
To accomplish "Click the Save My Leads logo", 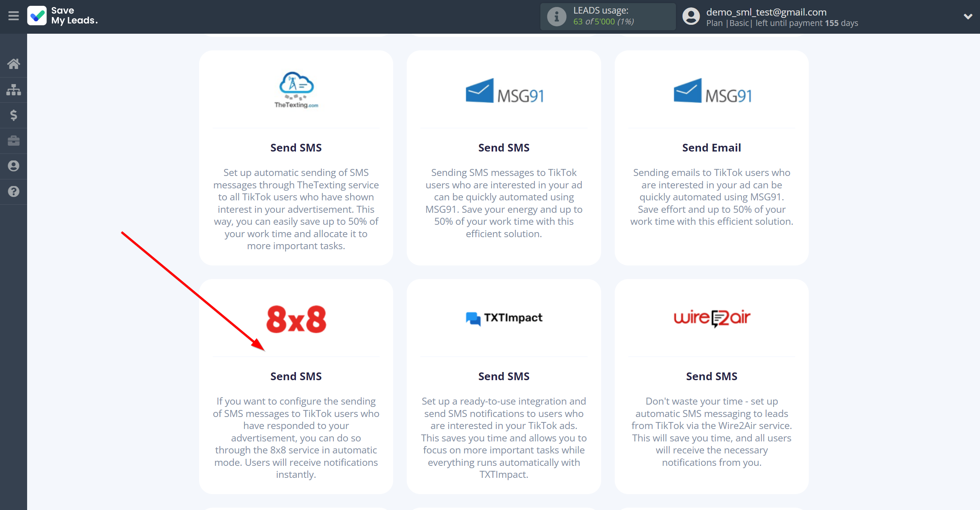I will point(62,16).
